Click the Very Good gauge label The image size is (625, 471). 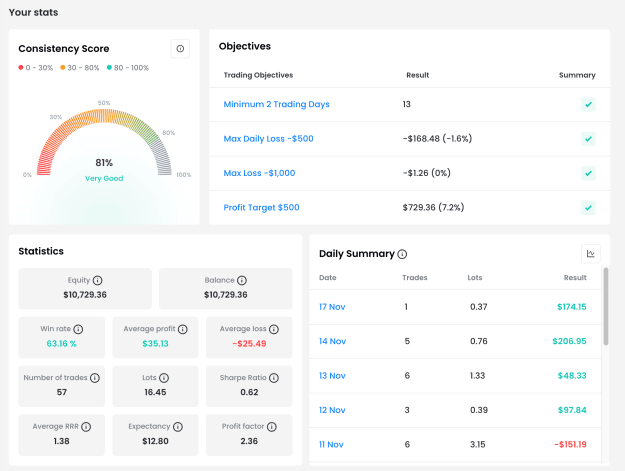point(104,178)
